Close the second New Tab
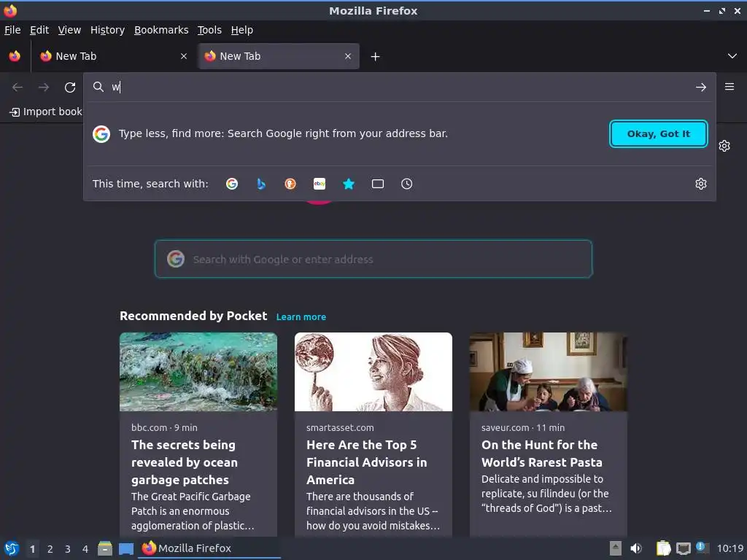The image size is (747, 560). [x=348, y=56]
